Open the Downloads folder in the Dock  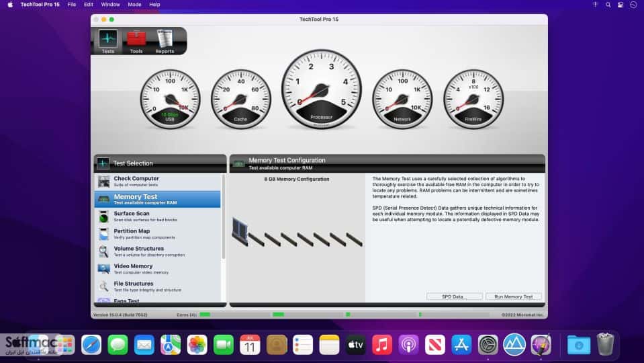coord(578,344)
